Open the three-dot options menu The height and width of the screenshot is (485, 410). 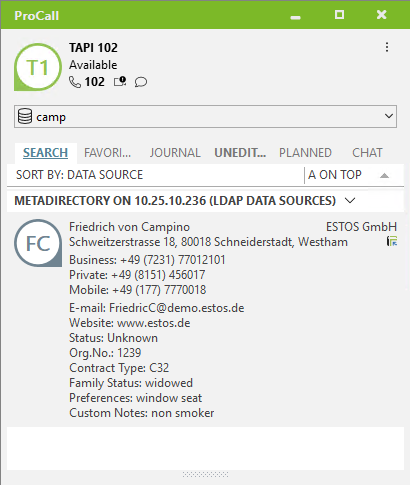click(387, 47)
